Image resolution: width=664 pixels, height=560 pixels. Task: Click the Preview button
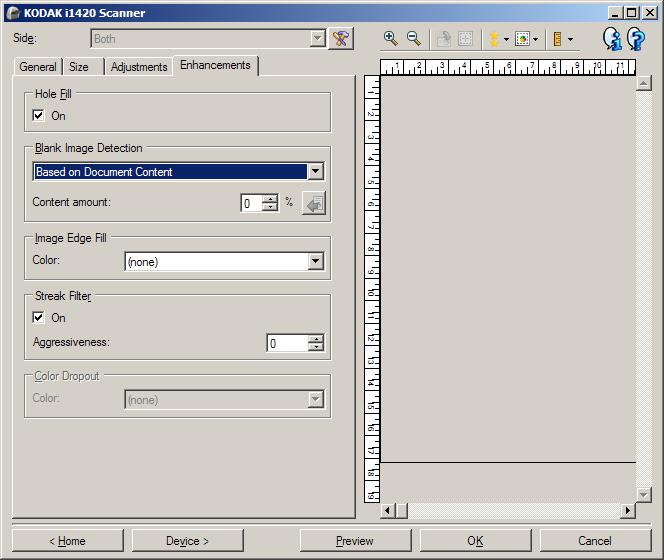tap(355, 541)
